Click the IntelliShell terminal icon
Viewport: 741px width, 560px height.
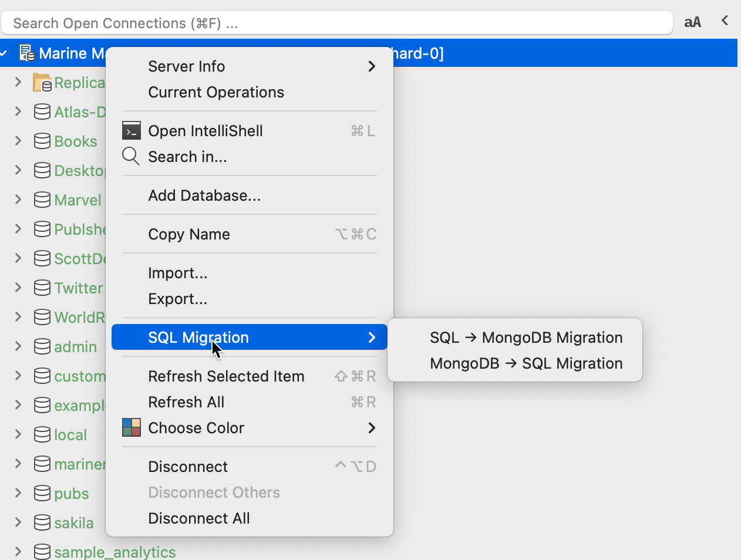(x=131, y=130)
